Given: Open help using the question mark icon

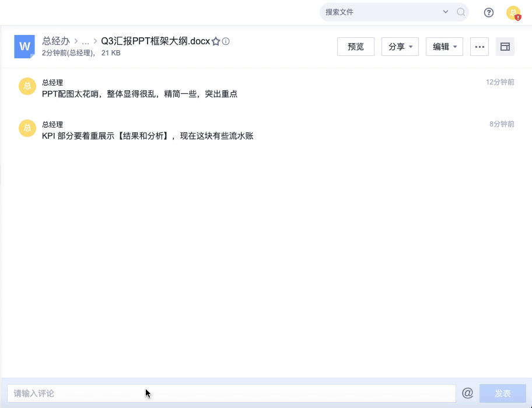Looking at the screenshot, I should coord(489,12).
